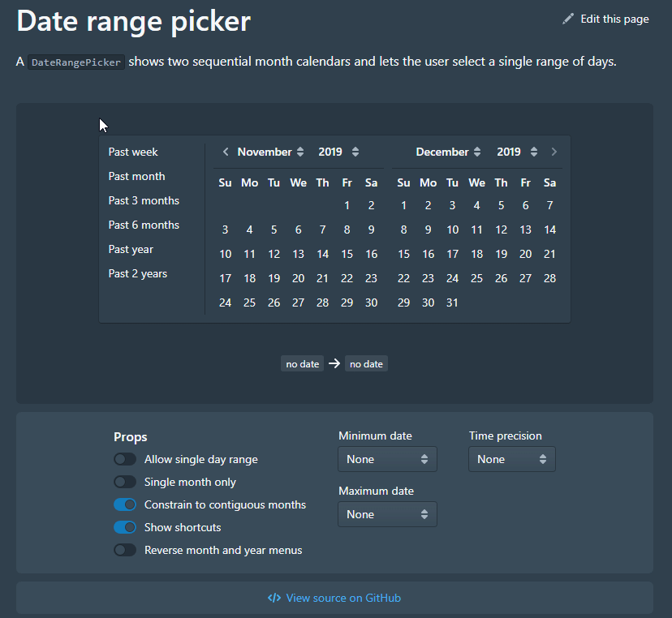This screenshot has width=672, height=618.
Task: Open the Time precision dropdown
Action: (x=511, y=458)
